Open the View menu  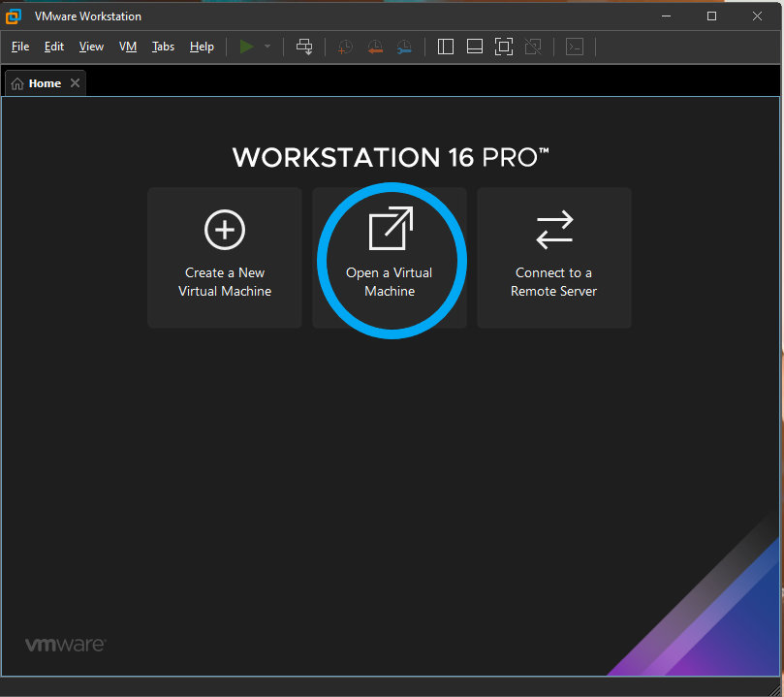click(x=91, y=47)
